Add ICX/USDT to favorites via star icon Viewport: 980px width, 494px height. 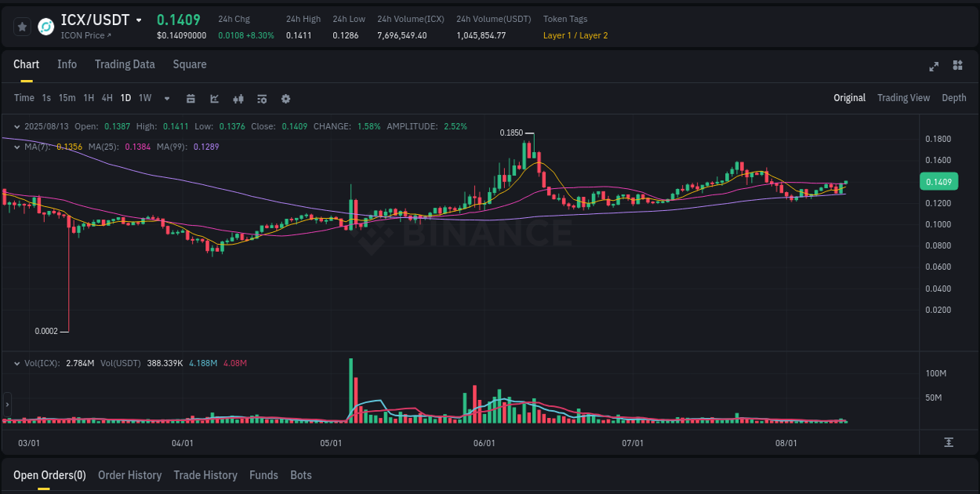(x=22, y=26)
